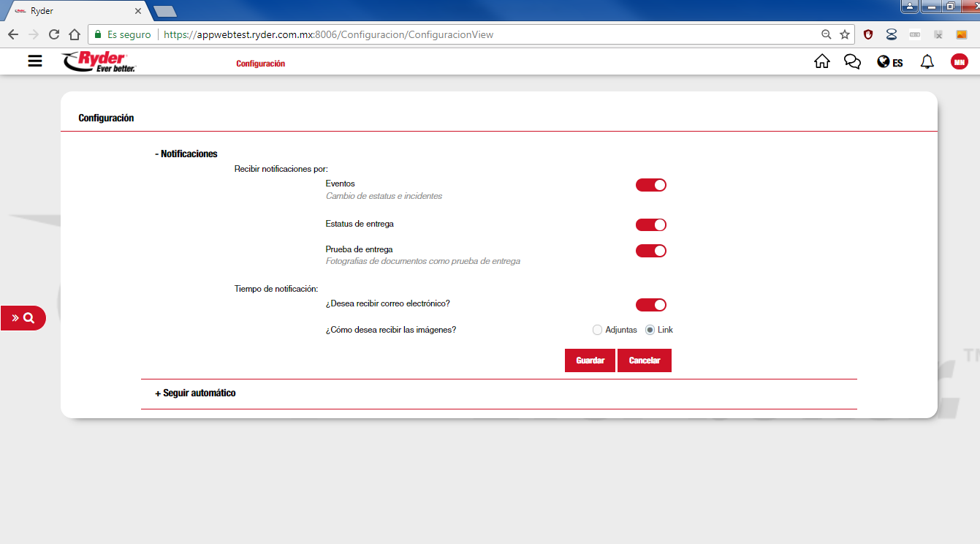Collapse the Notificaciones section

tap(186, 154)
